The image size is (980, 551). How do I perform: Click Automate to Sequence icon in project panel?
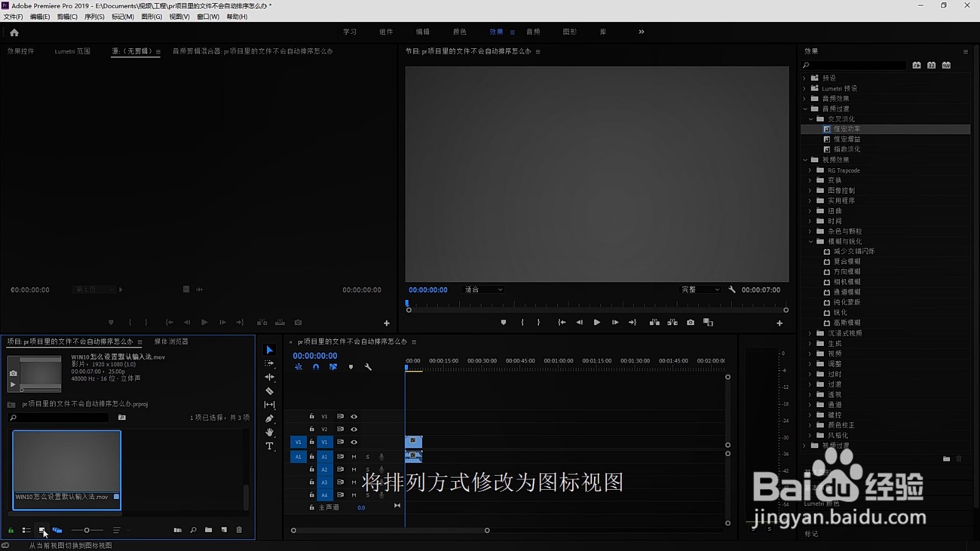[x=178, y=530]
